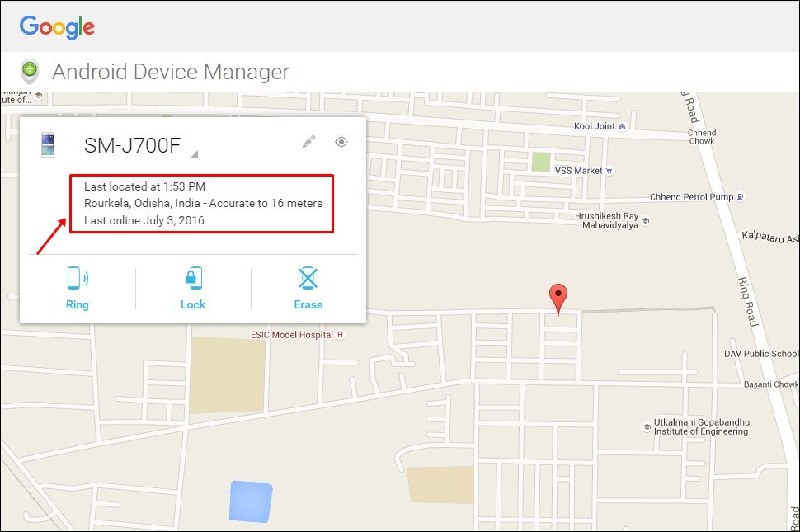Click the red location pin on map

pos(558,299)
